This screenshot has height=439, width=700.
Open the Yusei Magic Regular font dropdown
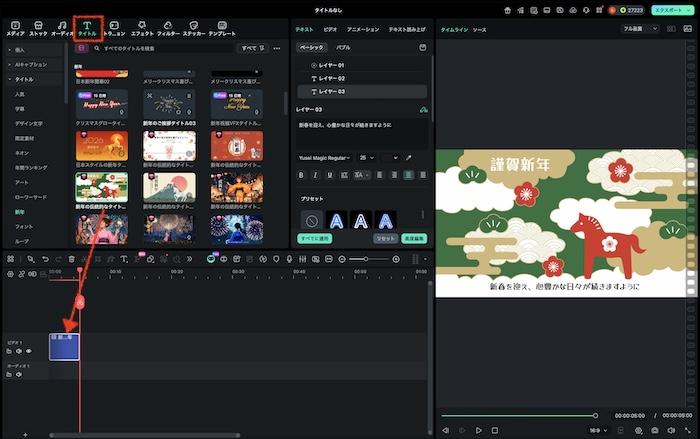pyautogui.click(x=325, y=158)
